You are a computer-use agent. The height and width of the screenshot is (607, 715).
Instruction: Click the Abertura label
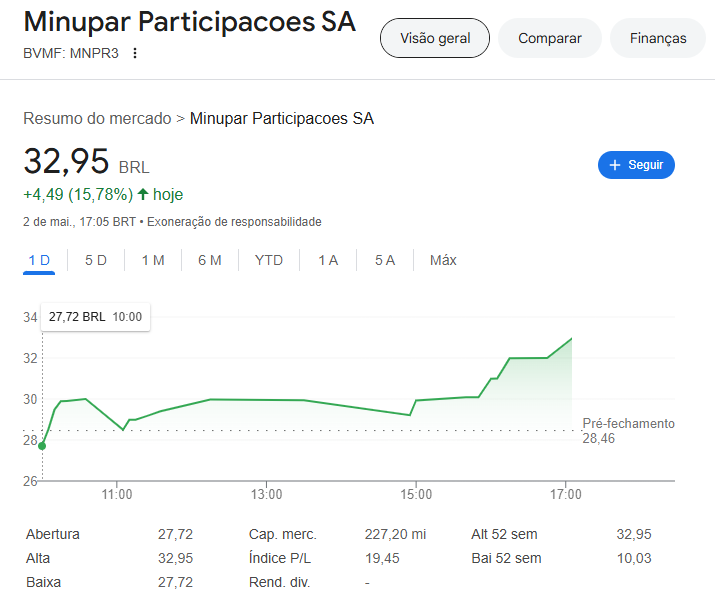coord(53,534)
